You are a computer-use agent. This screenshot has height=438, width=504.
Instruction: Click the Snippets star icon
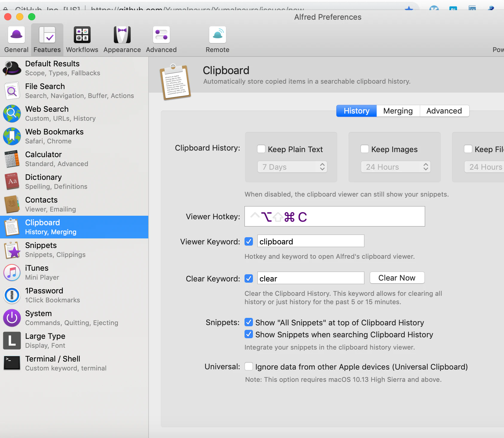click(x=12, y=250)
